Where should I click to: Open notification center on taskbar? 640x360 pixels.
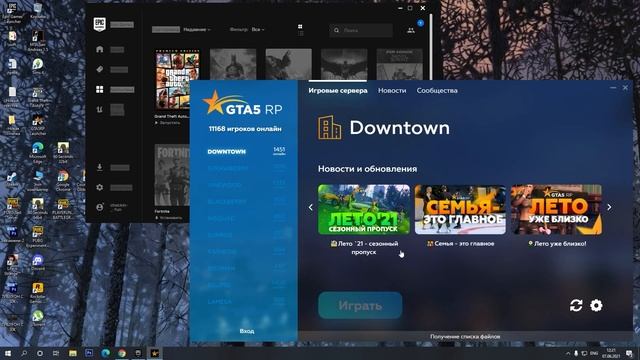(x=629, y=353)
